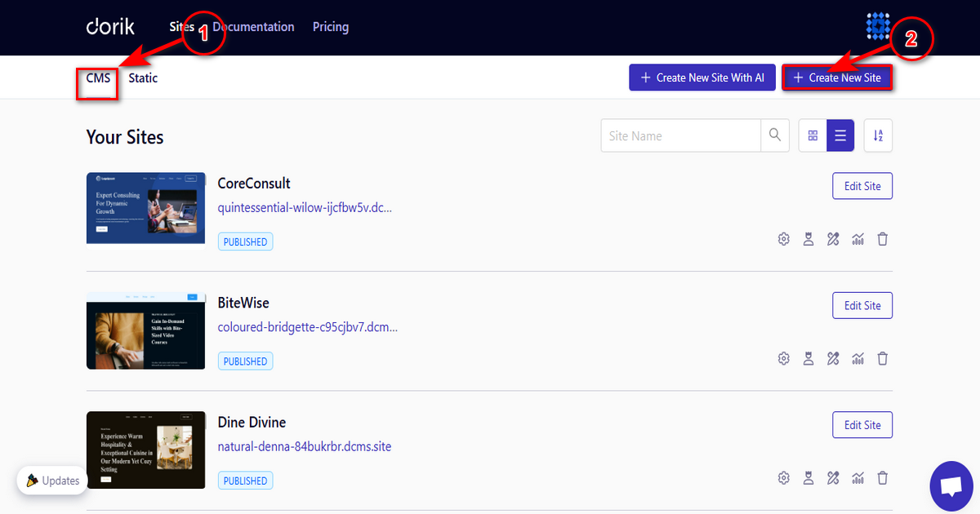Image resolution: width=980 pixels, height=514 pixels.
Task: Open design pencil icon for Dine Divine
Action: point(833,478)
